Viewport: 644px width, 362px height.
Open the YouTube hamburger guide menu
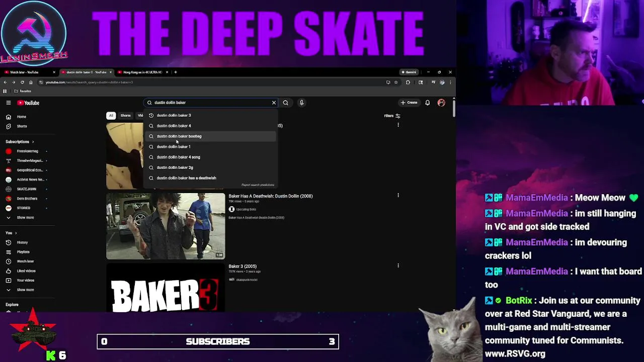[x=9, y=103]
